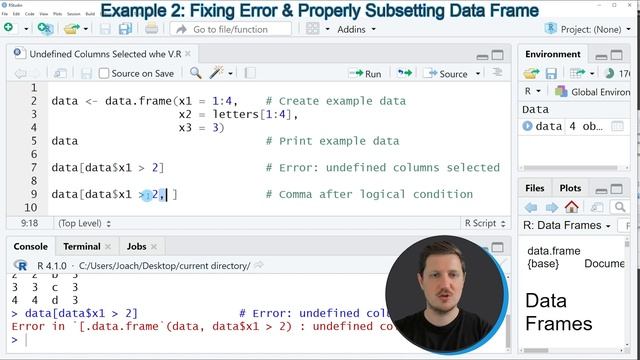Switch to the Console tab
The width and height of the screenshot is (640, 360).
click(31, 247)
